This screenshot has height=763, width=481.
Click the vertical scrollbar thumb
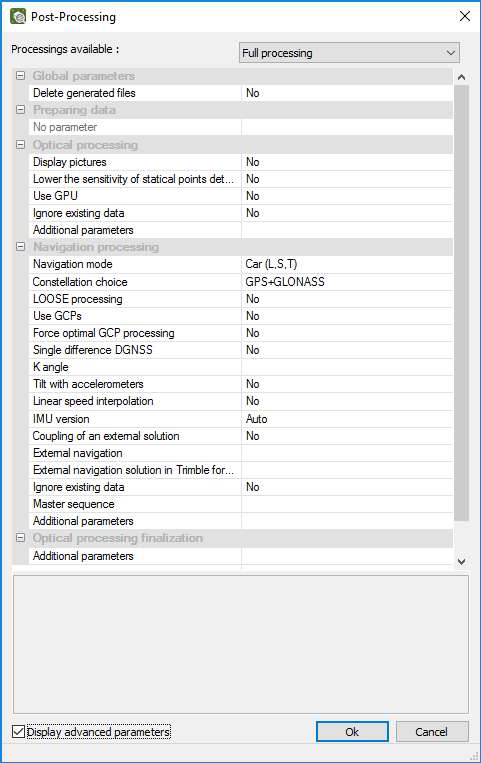(462, 303)
